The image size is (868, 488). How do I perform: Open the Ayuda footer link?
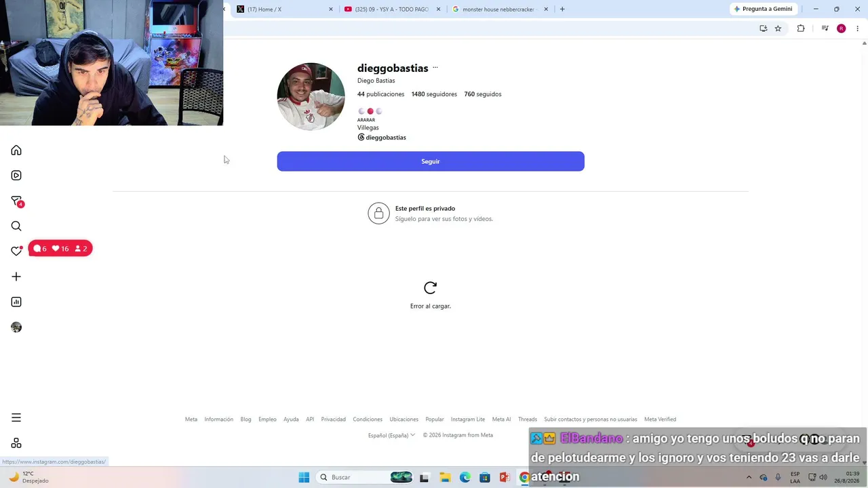tap(291, 420)
